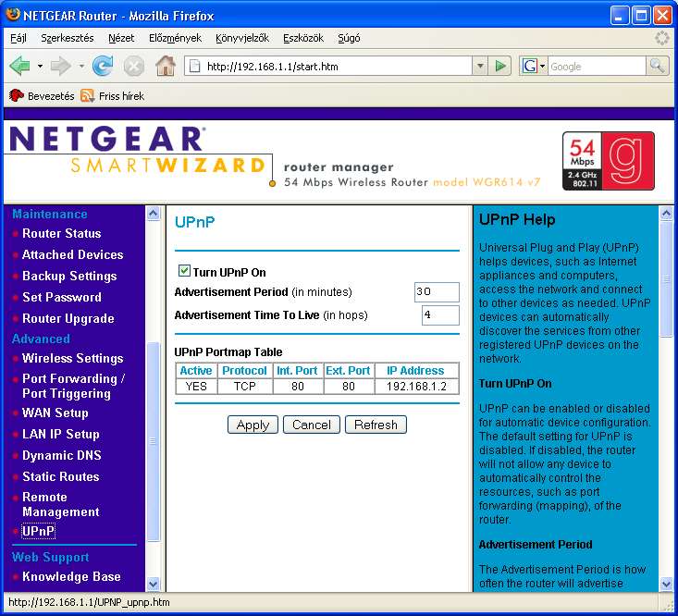This screenshot has height=616, width=678.
Task: Click the sidebar scroll down arrow
Action: point(153,584)
